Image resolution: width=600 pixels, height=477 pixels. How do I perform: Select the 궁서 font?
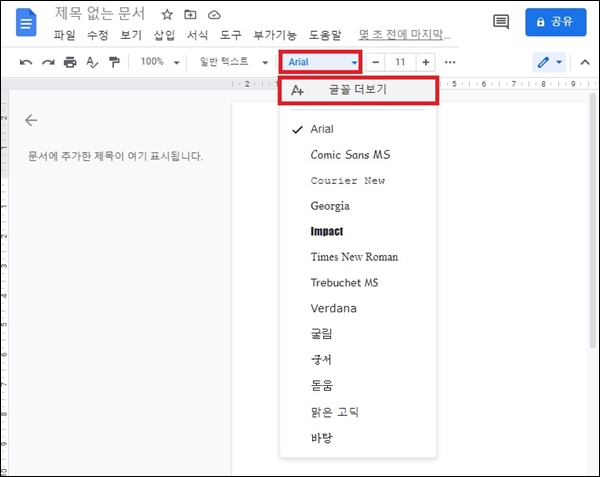click(358, 360)
